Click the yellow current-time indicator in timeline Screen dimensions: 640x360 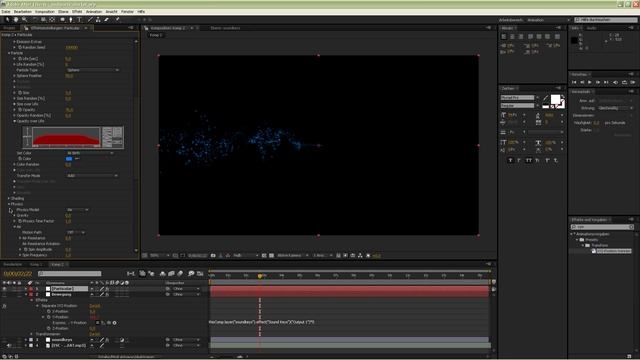[260, 276]
